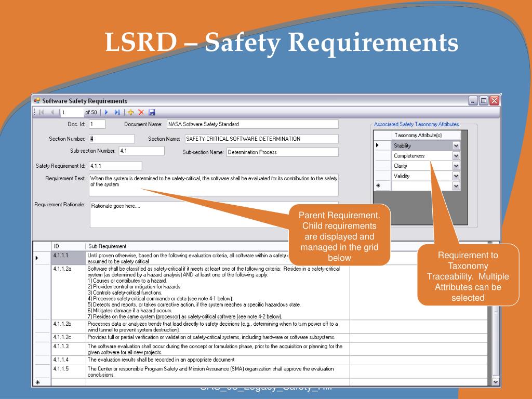
Task: Click the ID column header
Action: click(x=69, y=246)
